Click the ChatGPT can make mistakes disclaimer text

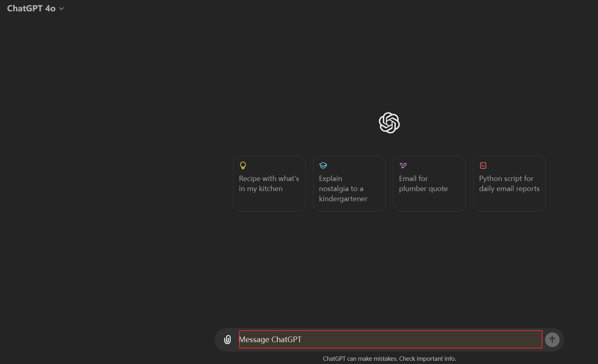point(389,359)
